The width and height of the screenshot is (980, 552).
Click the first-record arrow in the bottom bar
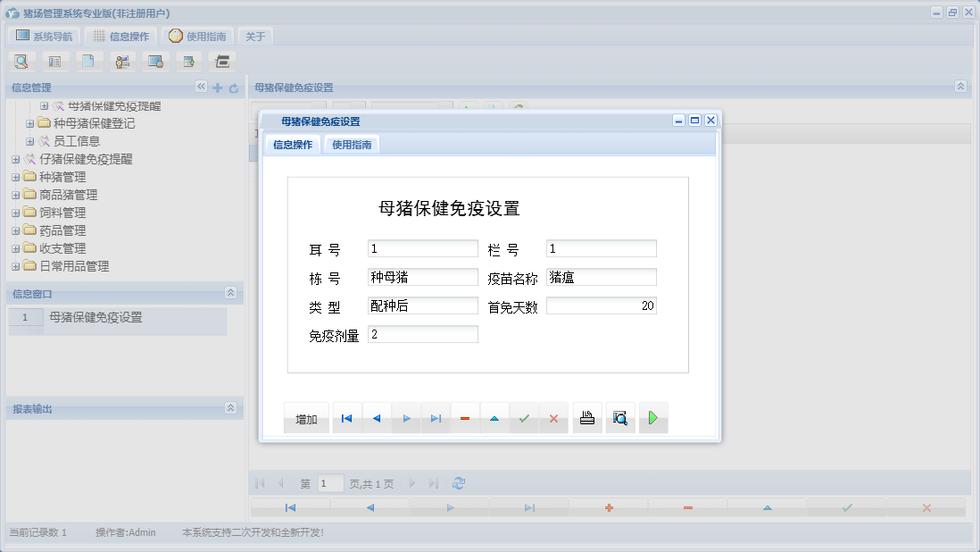(x=291, y=507)
